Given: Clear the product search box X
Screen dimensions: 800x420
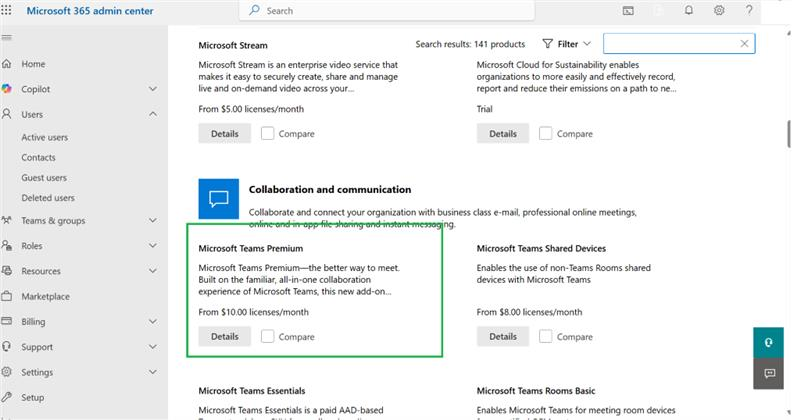Looking at the screenshot, I should 744,43.
